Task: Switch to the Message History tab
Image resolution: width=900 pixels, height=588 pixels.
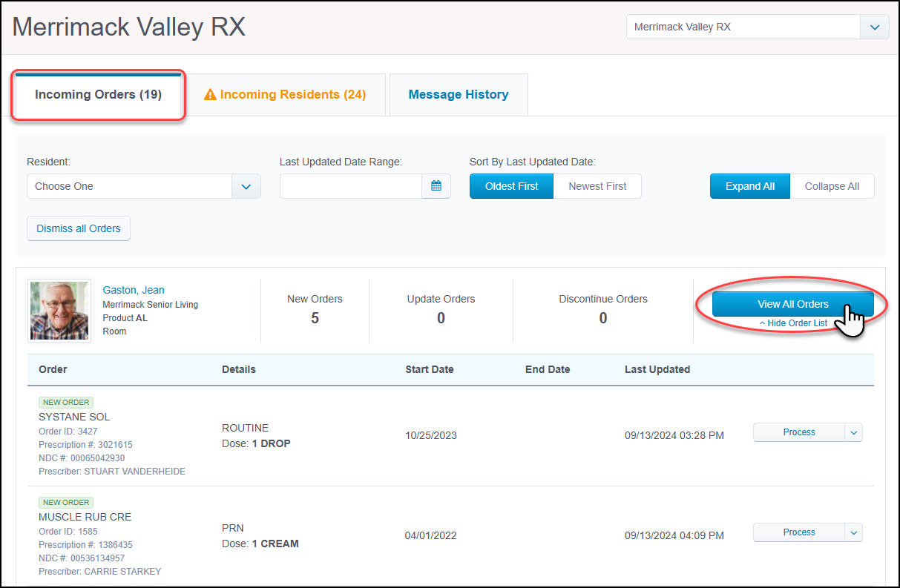Action: coord(458,94)
